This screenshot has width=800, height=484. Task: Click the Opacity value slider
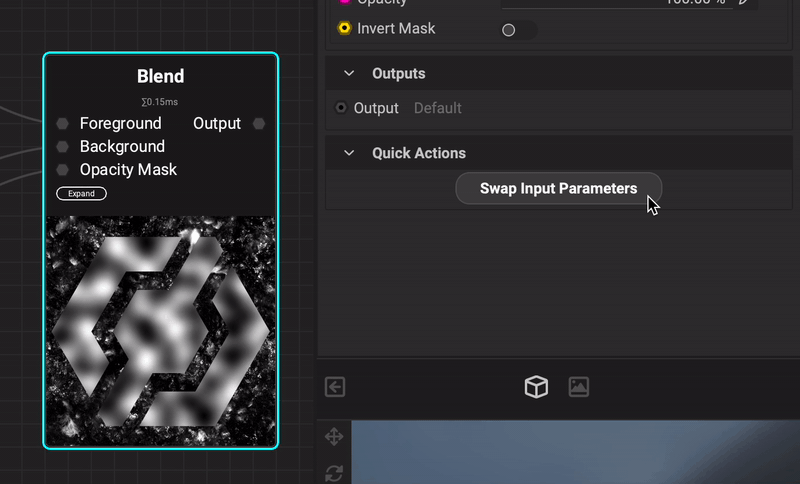coord(617,3)
